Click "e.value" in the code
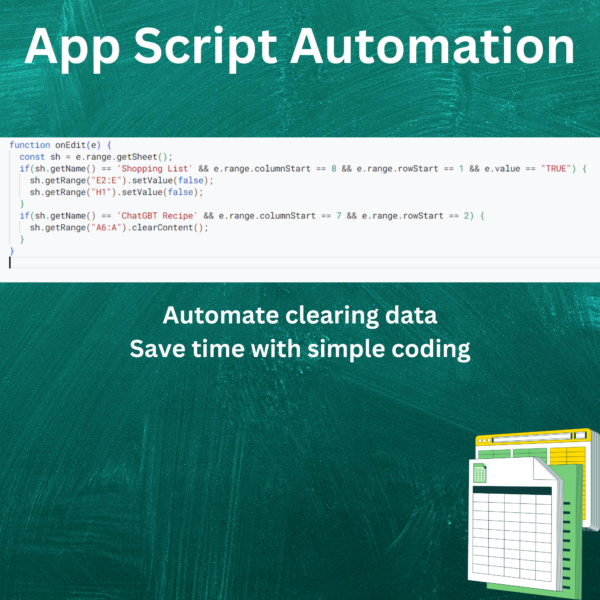600x600 pixels. point(502,169)
